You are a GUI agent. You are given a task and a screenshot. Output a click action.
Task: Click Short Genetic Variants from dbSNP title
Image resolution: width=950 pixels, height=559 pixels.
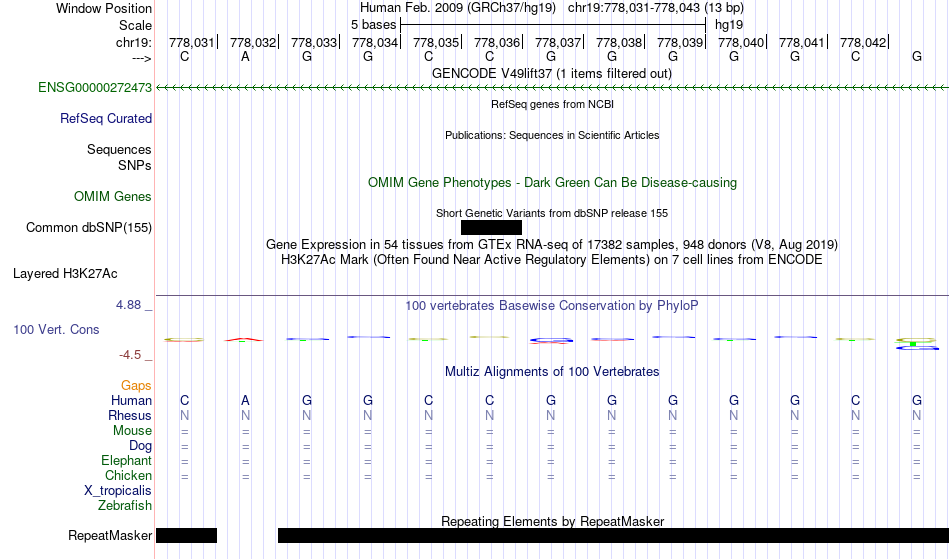[x=552, y=213]
